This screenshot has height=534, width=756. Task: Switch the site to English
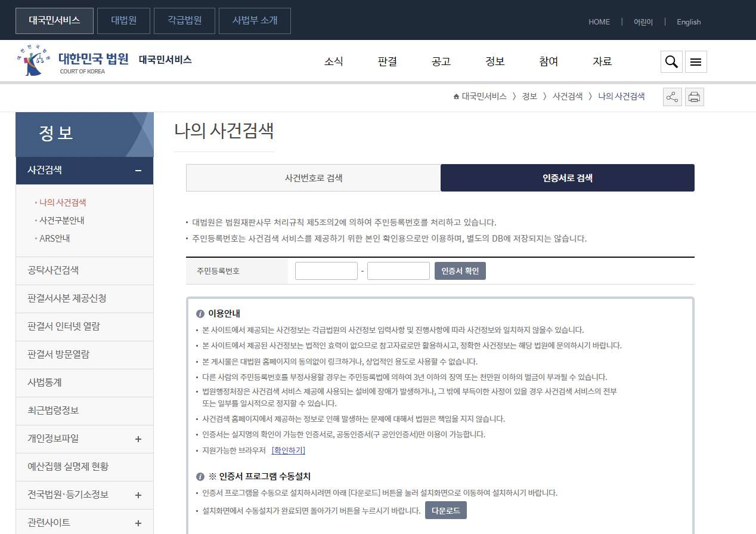point(688,21)
